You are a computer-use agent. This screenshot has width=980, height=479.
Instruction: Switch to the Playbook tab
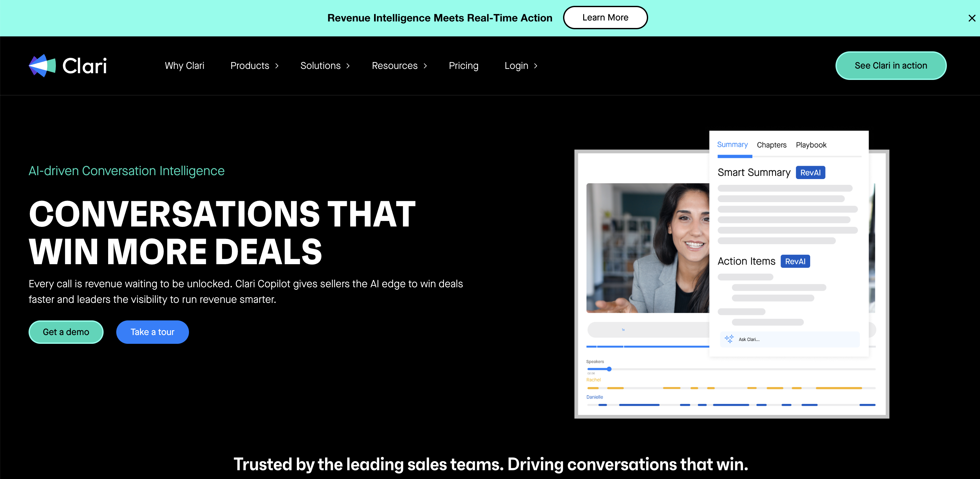811,145
